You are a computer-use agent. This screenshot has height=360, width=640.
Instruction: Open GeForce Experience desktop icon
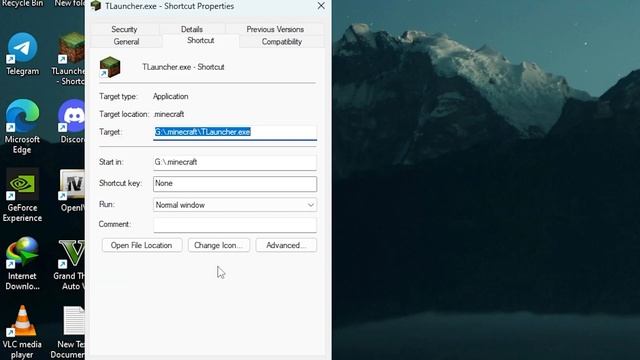point(22,196)
